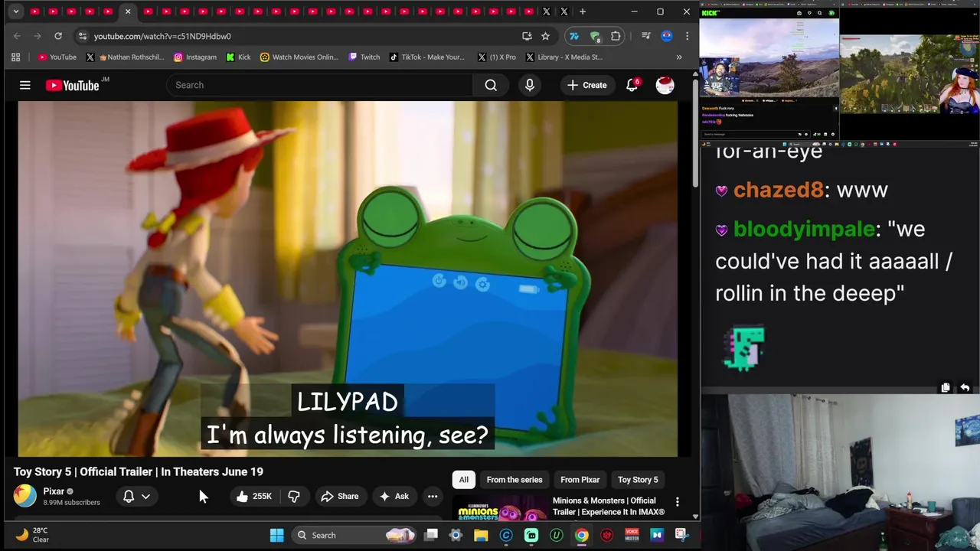Image resolution: width=980 pixels, height=551 pixels.
Task: Open the Kick bookmark
Action: click(238, 57)
